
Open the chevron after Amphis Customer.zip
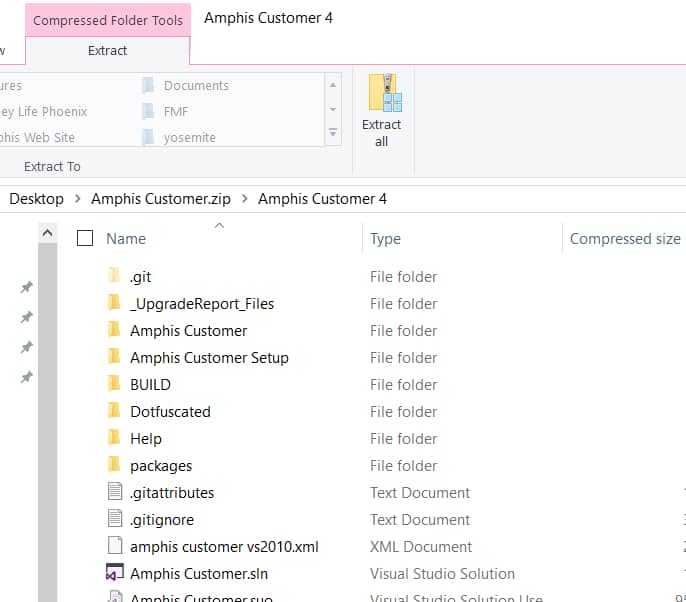(245, 199)
